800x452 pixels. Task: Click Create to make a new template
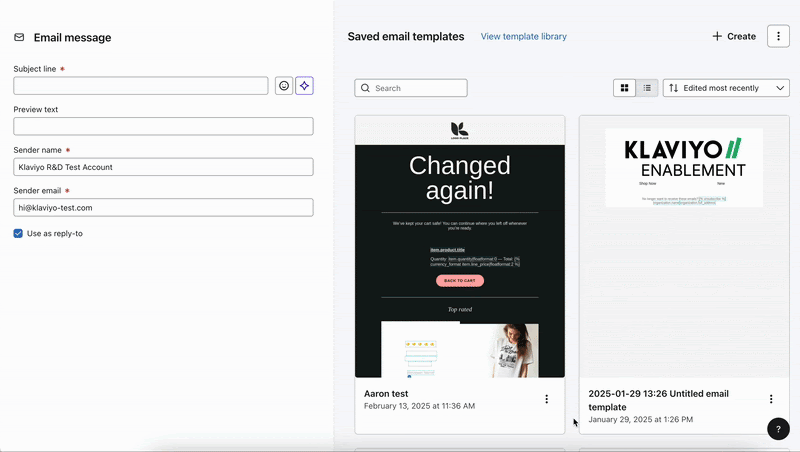click(x=734, y=36)
